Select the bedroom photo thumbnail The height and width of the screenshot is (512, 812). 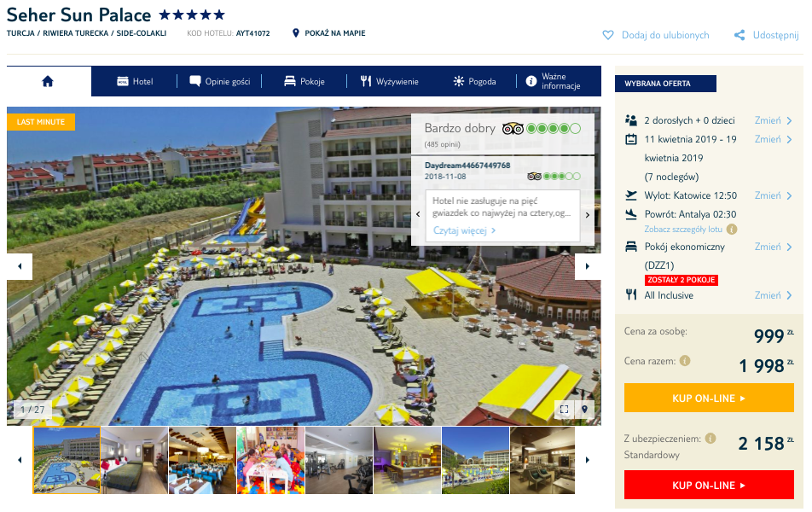pyautogui.click(x=134, y=460)
